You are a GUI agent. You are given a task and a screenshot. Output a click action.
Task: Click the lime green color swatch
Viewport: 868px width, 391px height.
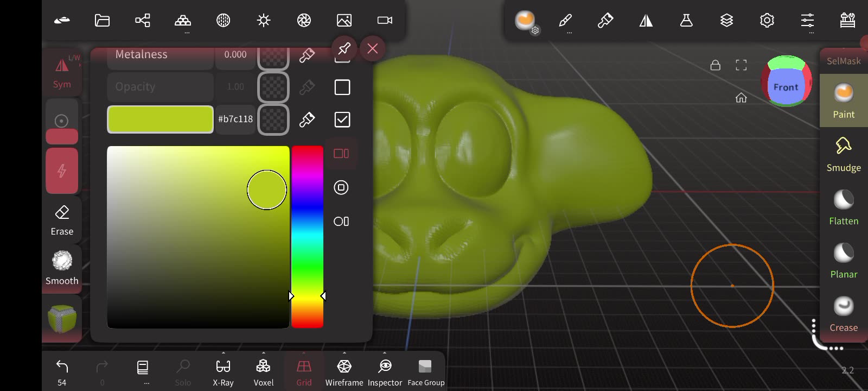(160, 119)
